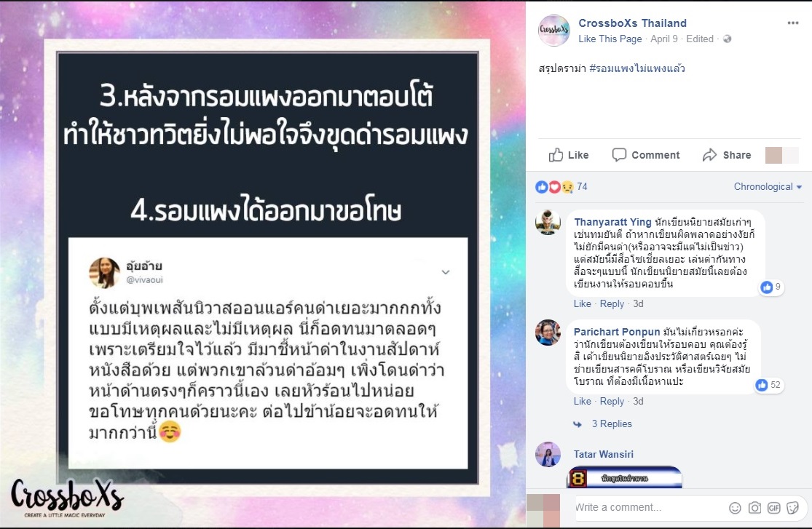This screenshot has width=812, height=529.
Task: Open the post options three-dots menu
Action: [x=793, y=23]
